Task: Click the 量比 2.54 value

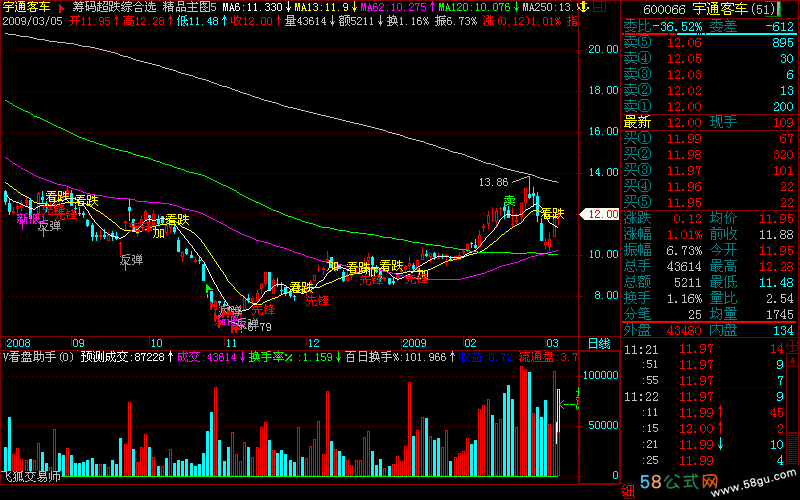Action: (779, 298)
